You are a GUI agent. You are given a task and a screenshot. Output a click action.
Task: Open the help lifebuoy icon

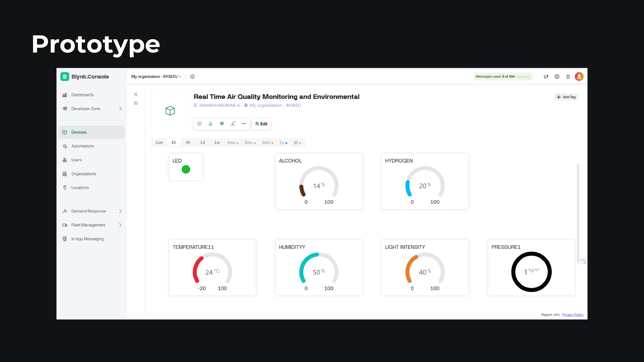557,77
